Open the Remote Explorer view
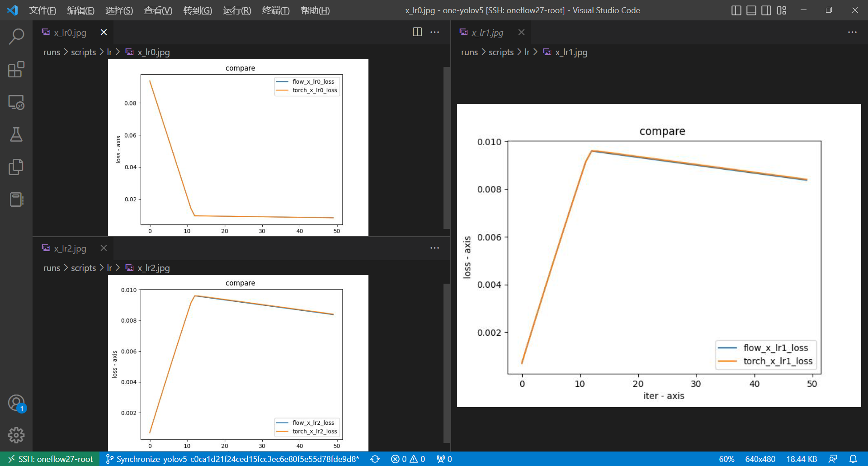This screenshot has height=466, width=868. pyautogui.click(x=17, y=103)
